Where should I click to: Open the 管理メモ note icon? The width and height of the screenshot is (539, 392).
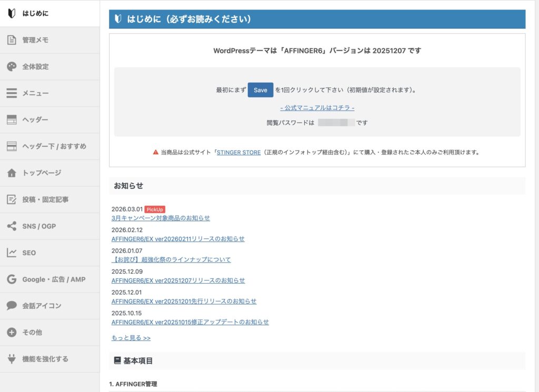click(x=11, y=40)
